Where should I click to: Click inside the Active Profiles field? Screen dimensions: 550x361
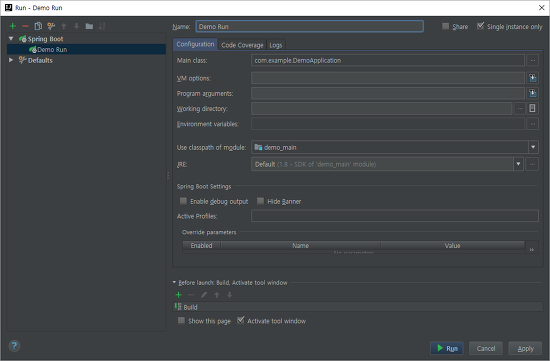click(395, 216)
